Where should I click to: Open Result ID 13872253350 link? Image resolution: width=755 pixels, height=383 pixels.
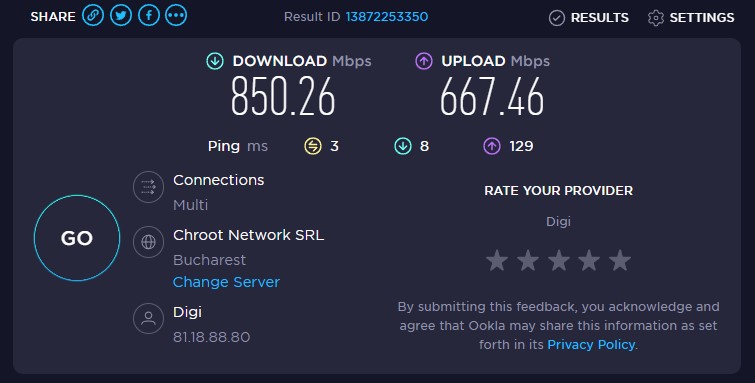(387, 17)
